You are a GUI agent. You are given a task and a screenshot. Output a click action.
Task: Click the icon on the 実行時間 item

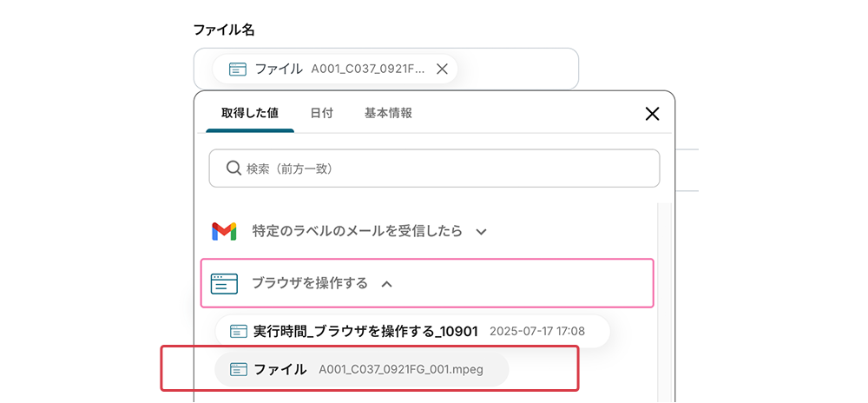(x=238, y=331)
